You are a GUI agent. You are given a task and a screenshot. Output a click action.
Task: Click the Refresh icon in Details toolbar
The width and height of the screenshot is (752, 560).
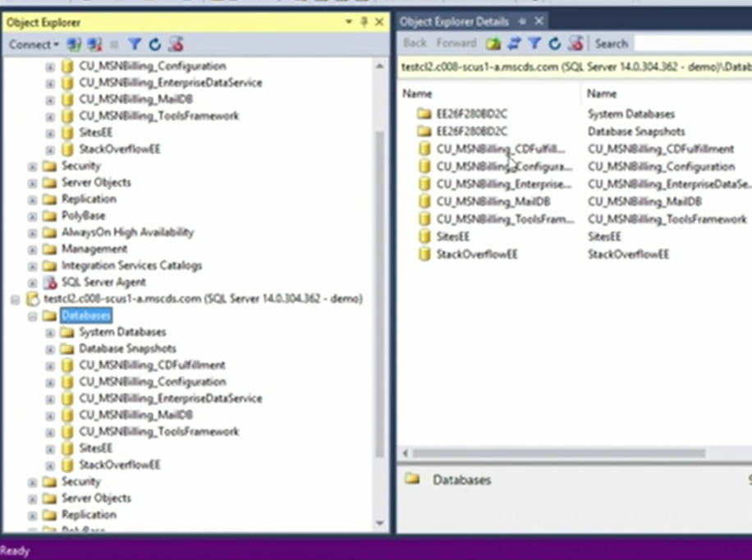tap(554, 44)
